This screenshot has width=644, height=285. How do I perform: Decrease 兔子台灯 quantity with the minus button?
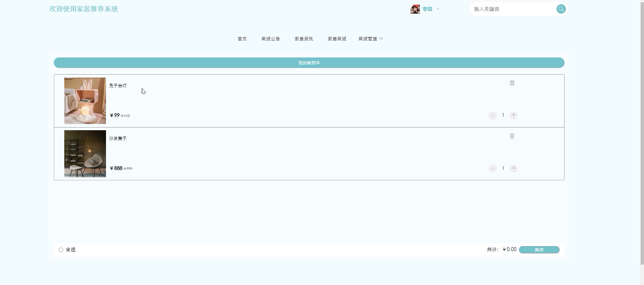(x=492, y=115)
